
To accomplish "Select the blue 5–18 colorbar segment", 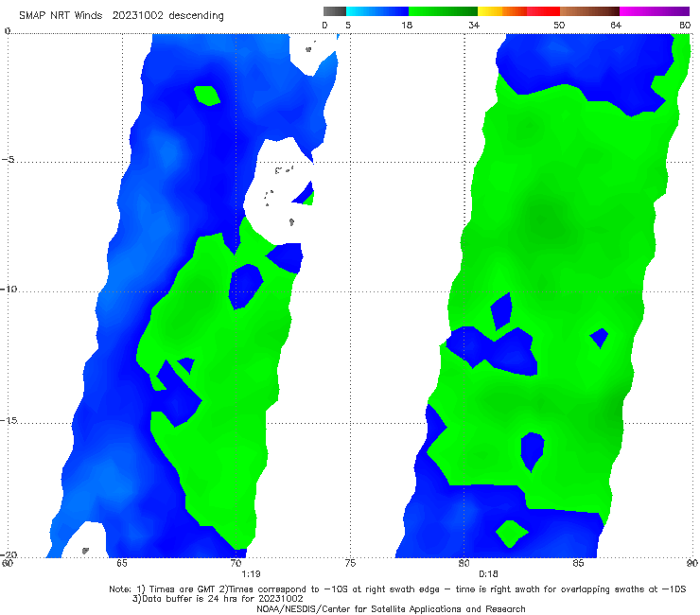I will [x=377, y=11].
